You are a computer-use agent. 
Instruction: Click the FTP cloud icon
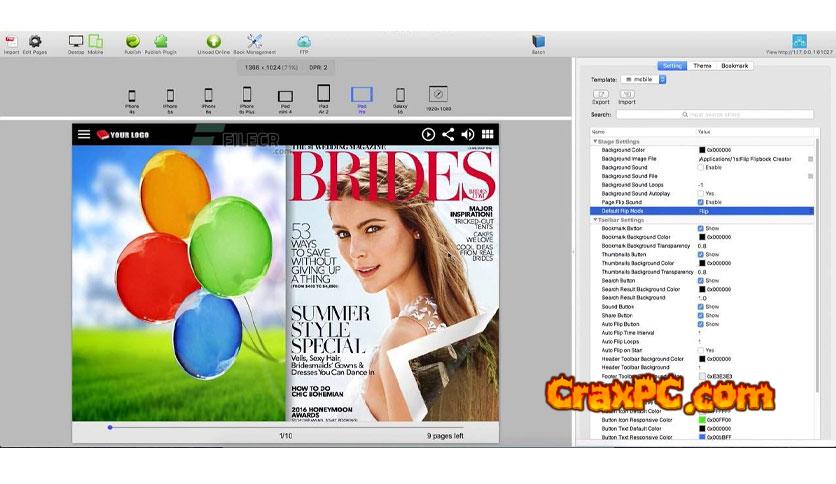[304, 42]
